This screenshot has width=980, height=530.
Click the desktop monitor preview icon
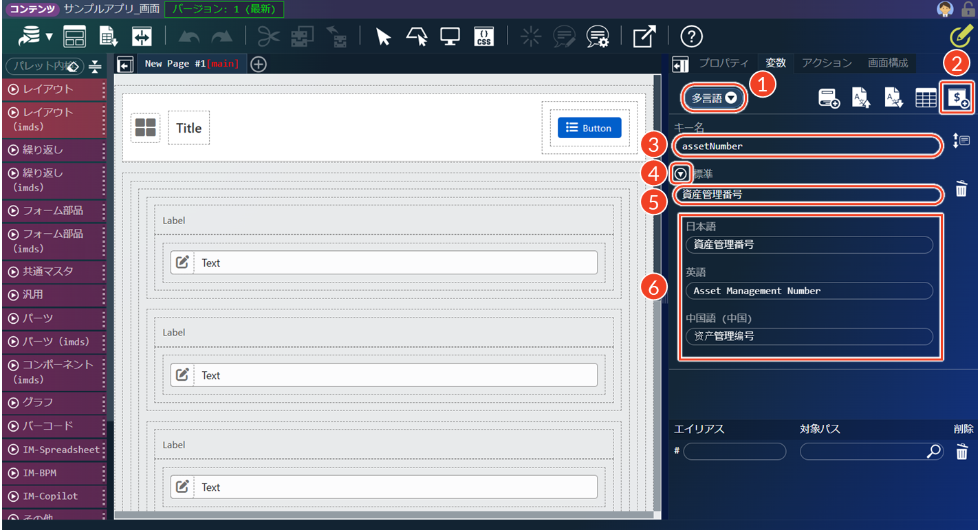pyautogui.click(x=450, y=37)
